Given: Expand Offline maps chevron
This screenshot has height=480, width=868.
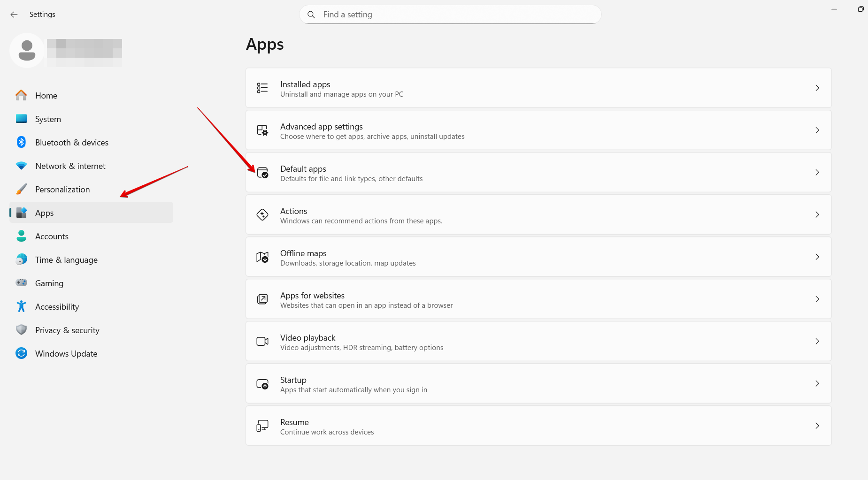Looking at the screenshot, I should [x=817, y=257].
